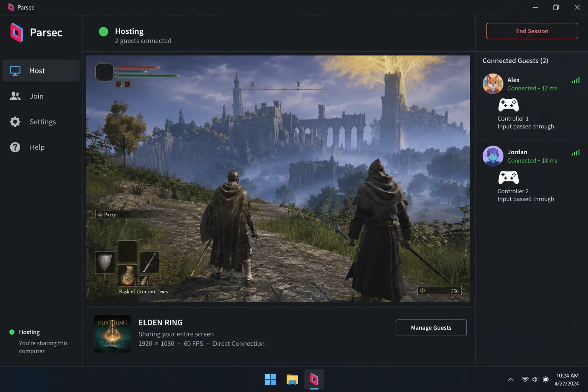Click the "Direct Connection" label
588x392 pixels.
click(x=238, y=344)
